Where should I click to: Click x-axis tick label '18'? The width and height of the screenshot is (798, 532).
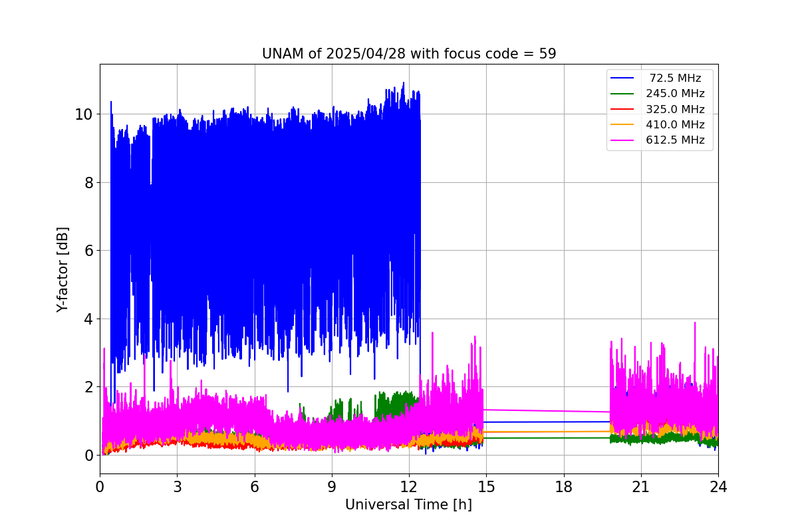563,486
